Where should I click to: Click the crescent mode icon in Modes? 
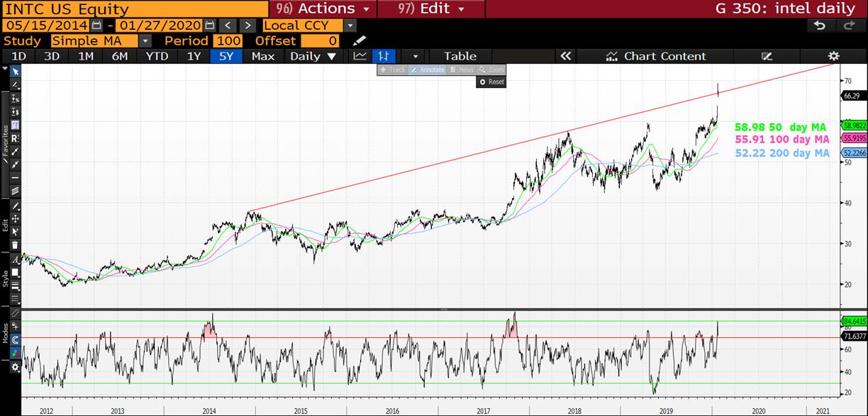pos(15,340)
